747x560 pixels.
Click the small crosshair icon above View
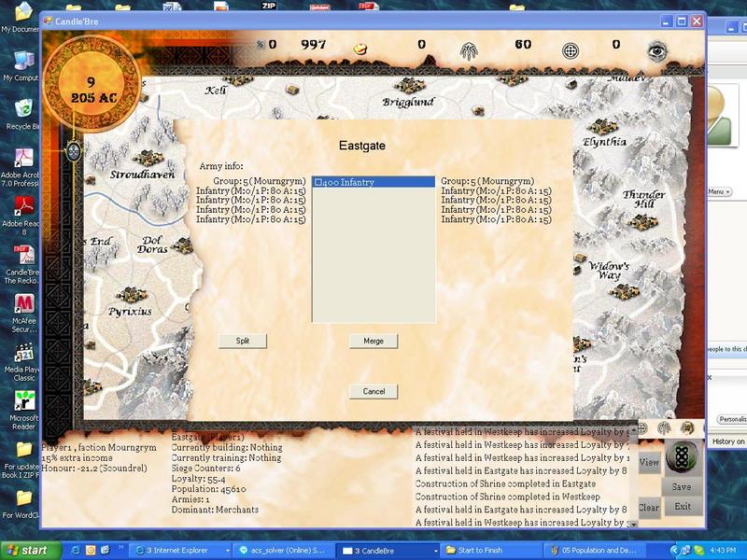[x=641, y=428]
